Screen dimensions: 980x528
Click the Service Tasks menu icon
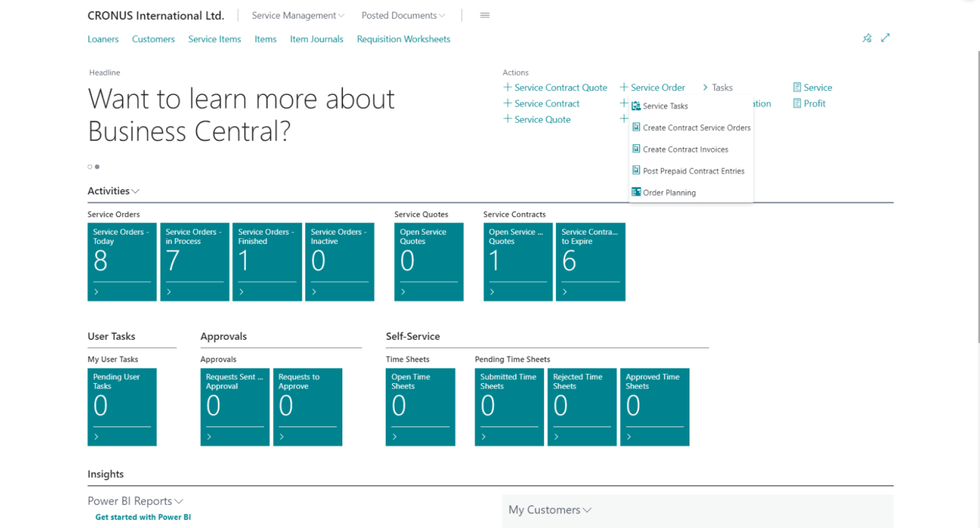click(636, 106)
